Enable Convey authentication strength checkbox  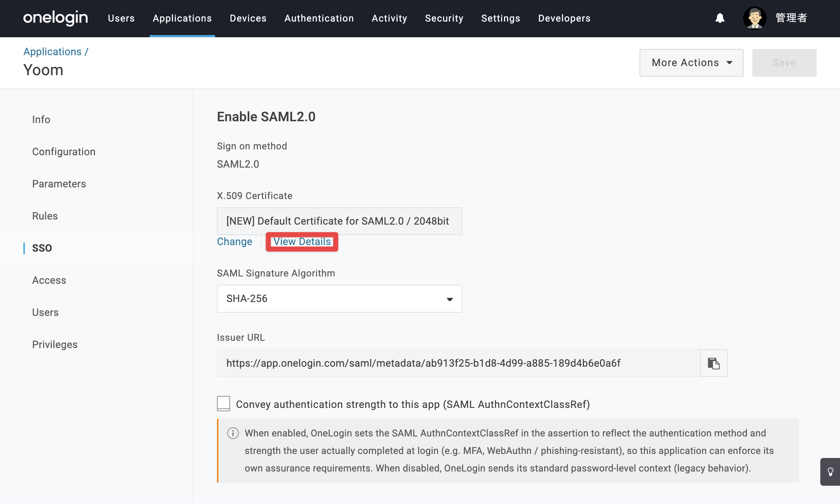coord(224,404)
